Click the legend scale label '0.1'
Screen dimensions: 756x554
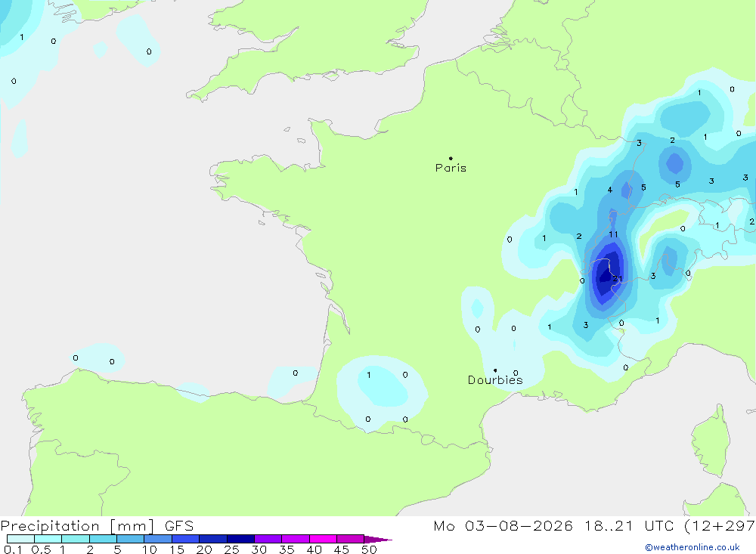point(13,549)
